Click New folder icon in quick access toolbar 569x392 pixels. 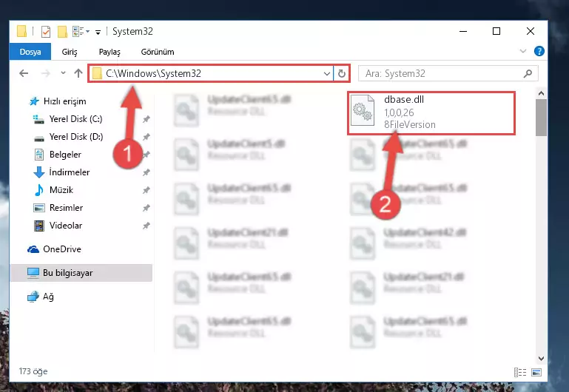(x=62, y=32)
